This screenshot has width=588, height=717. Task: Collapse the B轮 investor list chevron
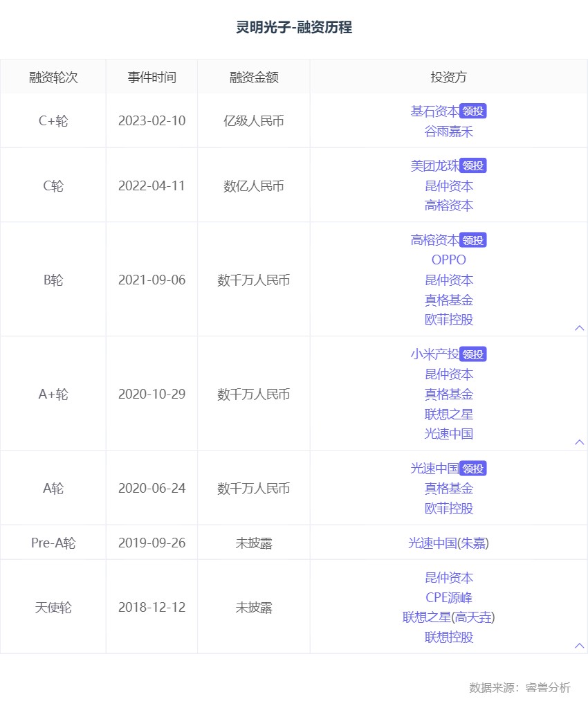coord(579,328)
